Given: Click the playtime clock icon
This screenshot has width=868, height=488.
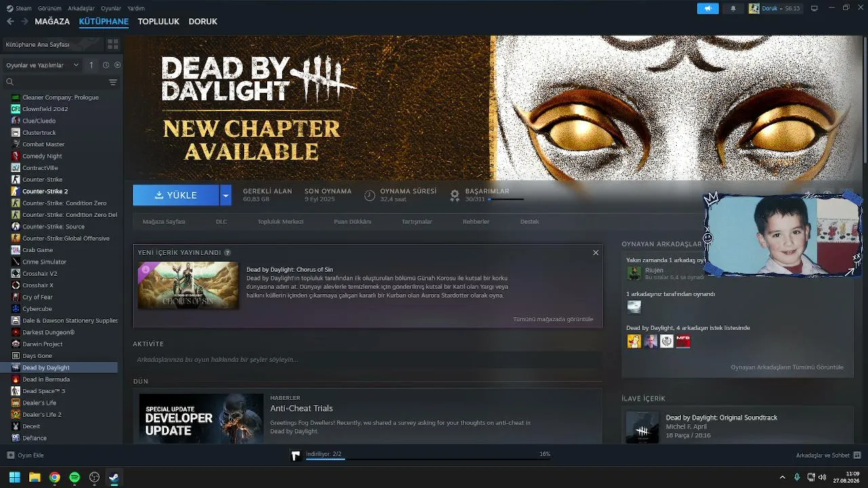Looking at the screenshot, I should (x=370, y=195).
